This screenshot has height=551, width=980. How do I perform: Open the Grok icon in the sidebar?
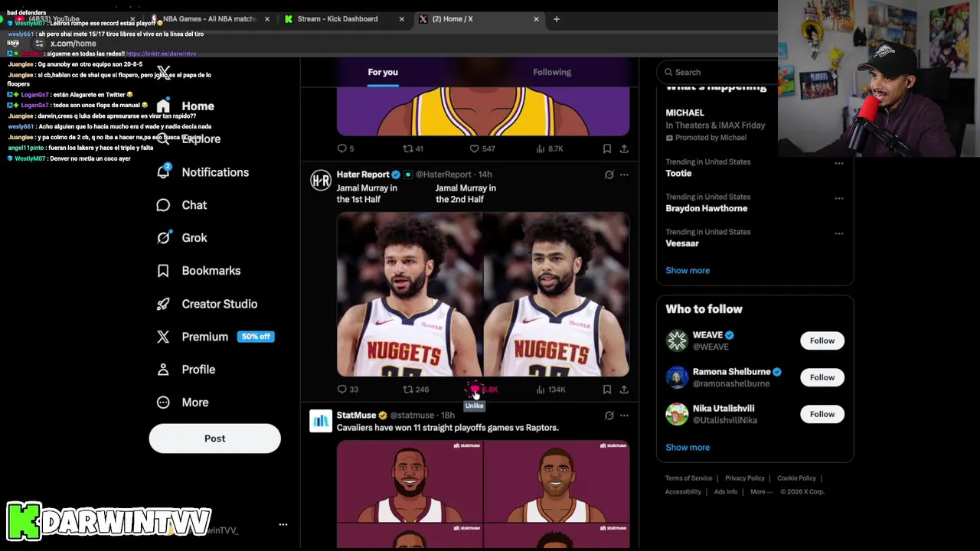pos(163,238)
